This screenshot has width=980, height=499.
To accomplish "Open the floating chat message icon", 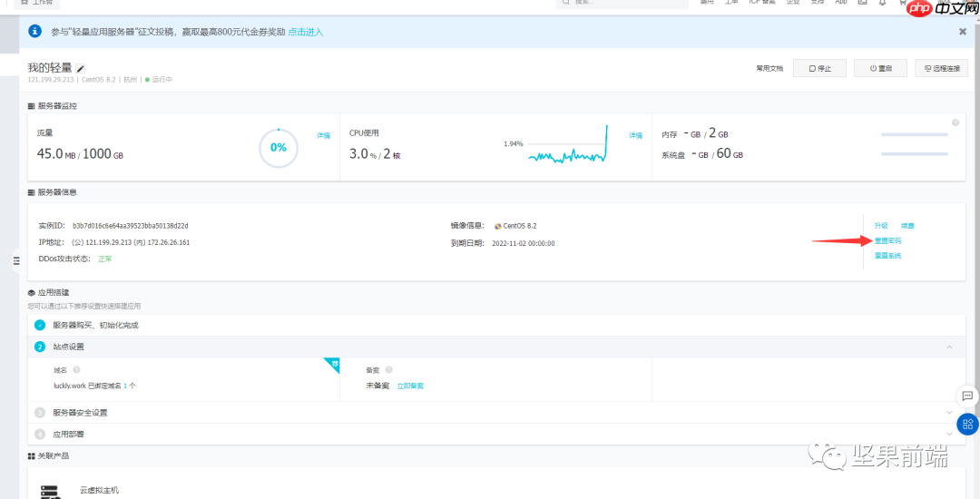I will (967, 396).
